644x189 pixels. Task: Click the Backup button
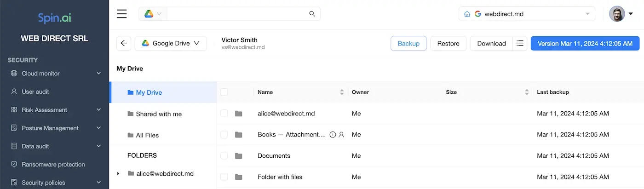click(408, 43)
